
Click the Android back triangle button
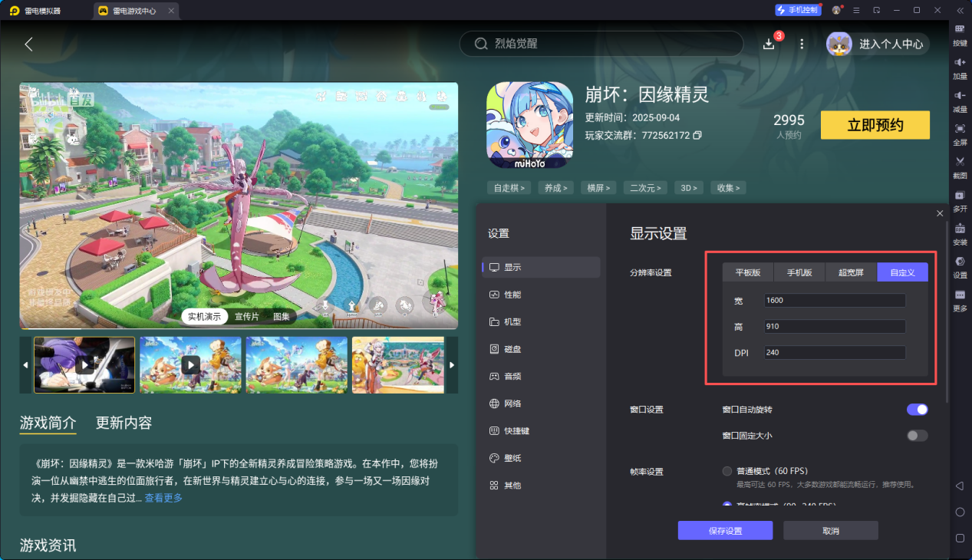[x=960, y=486]
